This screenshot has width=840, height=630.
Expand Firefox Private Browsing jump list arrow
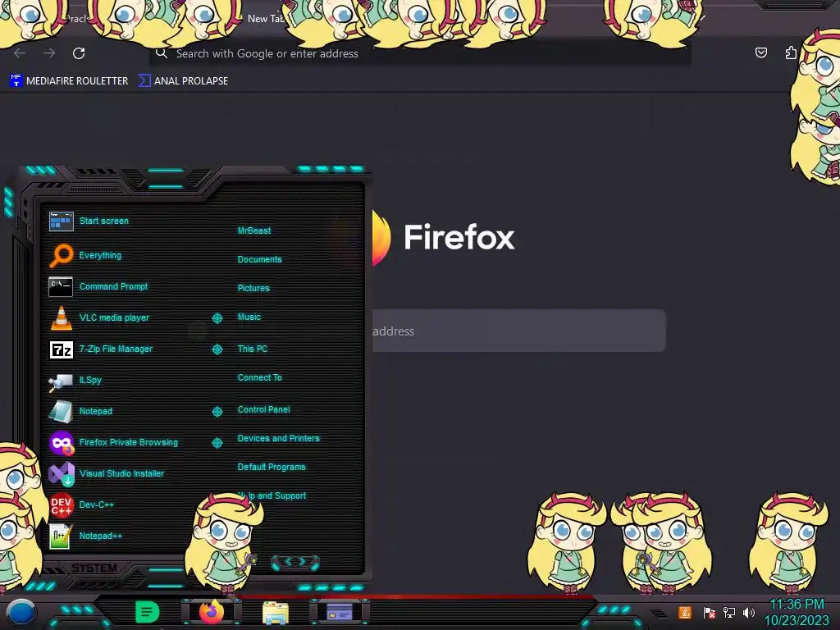tap(217, 442)
